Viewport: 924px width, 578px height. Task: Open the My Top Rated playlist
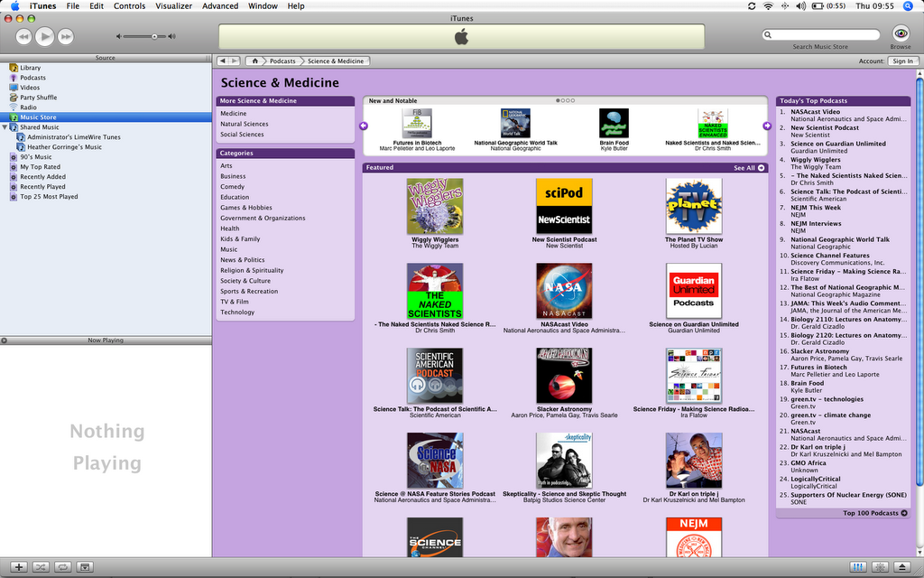(x=40, y=167)
